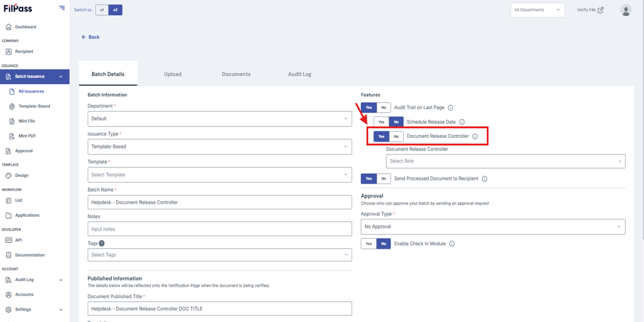Open Select Tags dropdown
The width and height of the screenshot is (644, 322).
(x=220, y=255)
